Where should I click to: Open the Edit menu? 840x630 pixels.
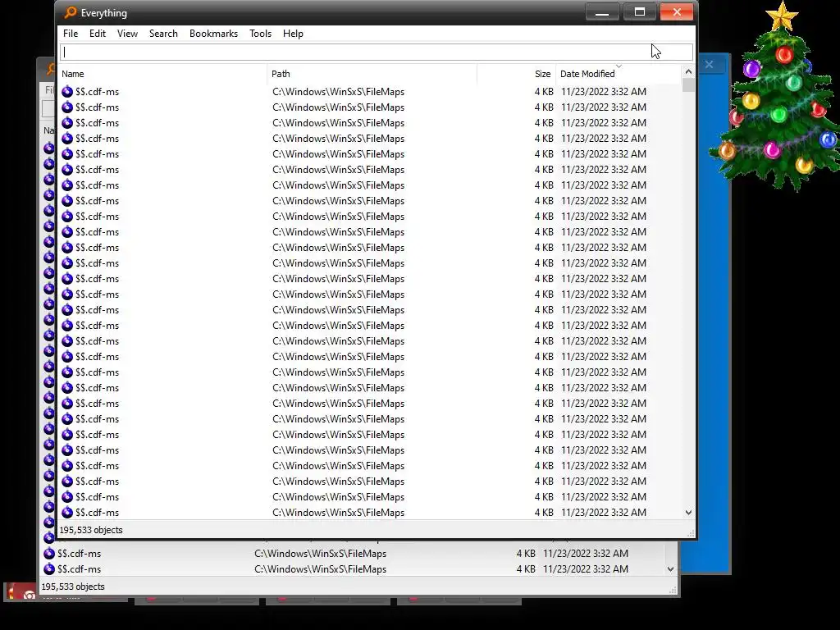coord(98,33)
